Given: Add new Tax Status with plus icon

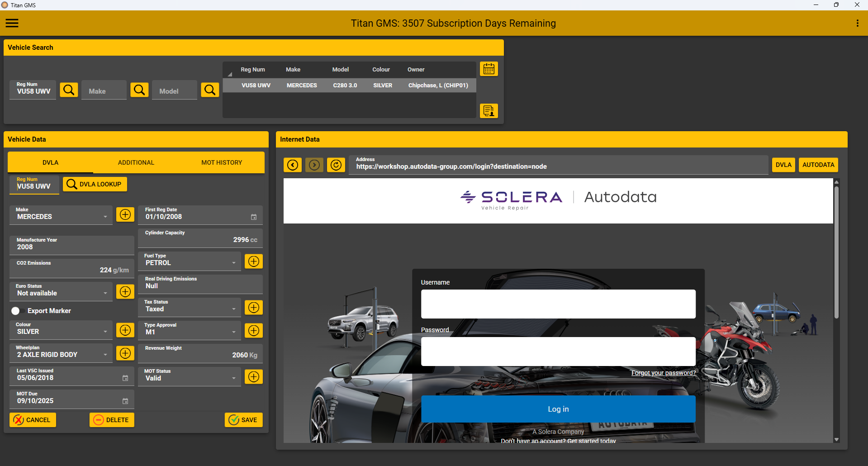Looking at the screenshot, I should click(x=254, y=308).
